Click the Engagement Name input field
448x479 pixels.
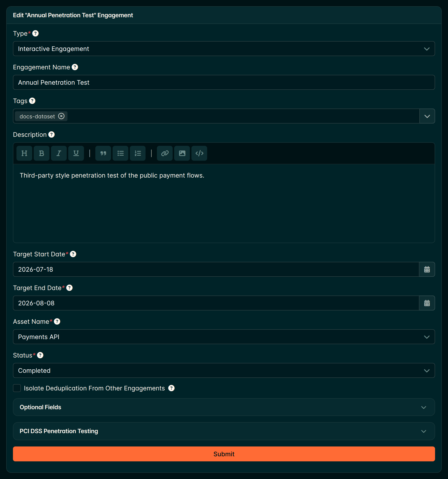pos(224,82)
